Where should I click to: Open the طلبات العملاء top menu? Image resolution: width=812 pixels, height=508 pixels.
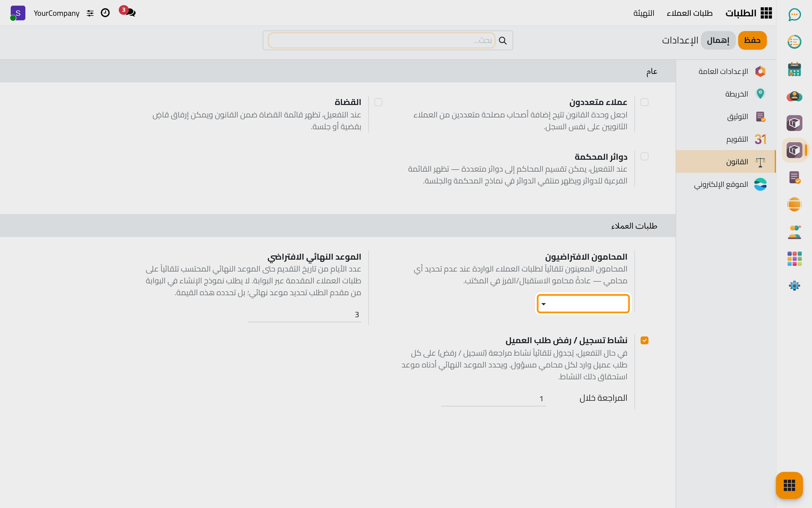click(x=689, y=13)
